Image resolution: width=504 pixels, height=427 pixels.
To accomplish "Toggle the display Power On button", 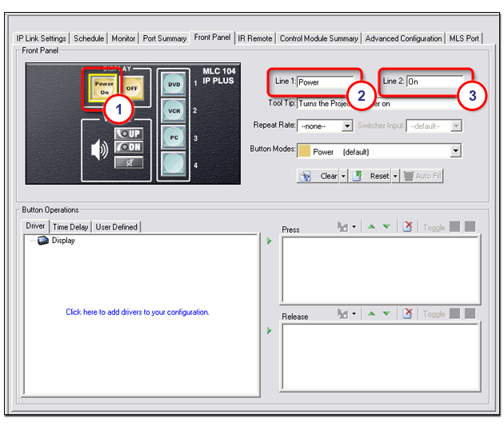I will click(103, 86).
